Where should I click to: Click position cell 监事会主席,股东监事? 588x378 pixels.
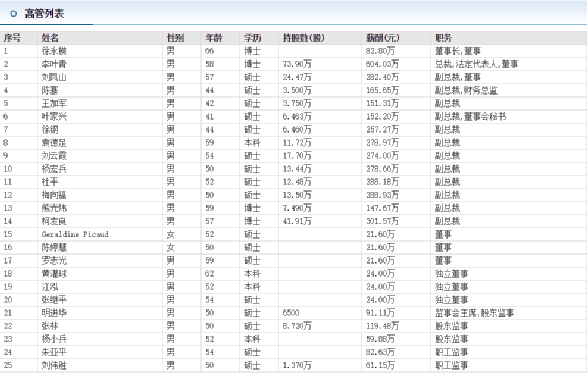click(474, 313)
